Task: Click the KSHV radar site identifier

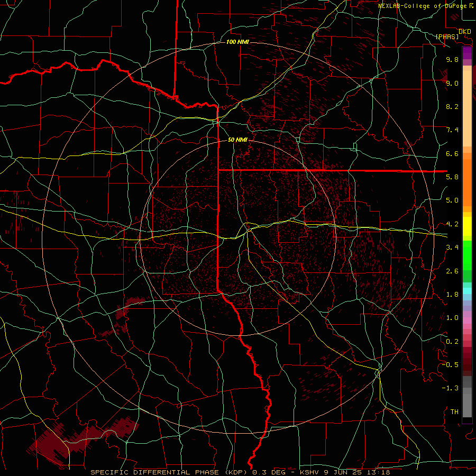Action: (x=310, y=472)
